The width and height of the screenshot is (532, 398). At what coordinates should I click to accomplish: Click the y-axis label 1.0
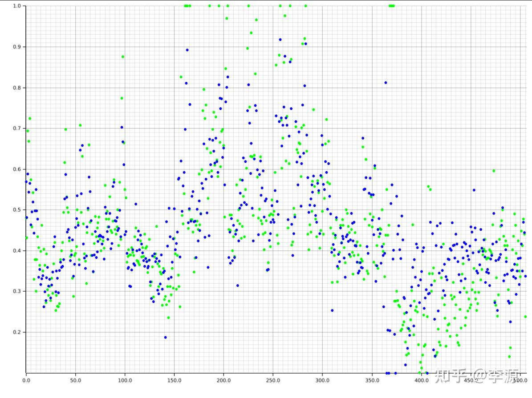point(17,6)
